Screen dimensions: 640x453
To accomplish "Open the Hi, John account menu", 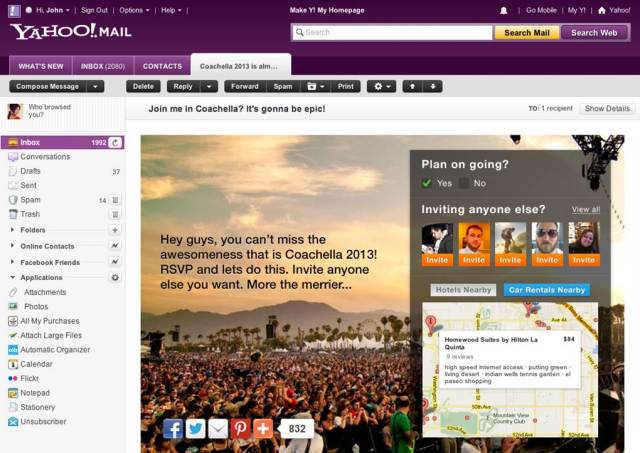I will [53, 10].
